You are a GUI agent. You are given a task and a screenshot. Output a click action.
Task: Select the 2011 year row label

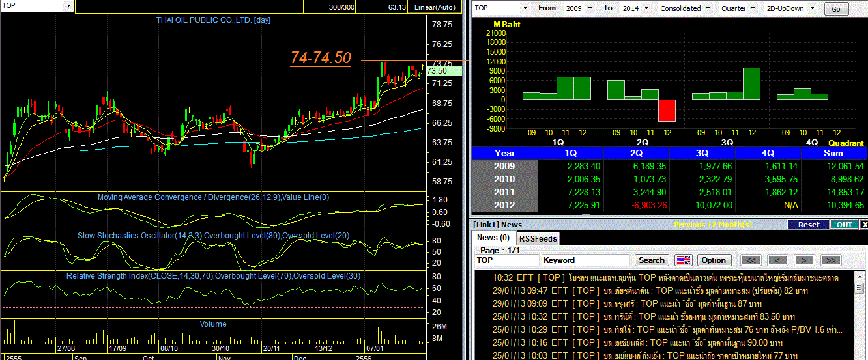(x=504, y=192)
